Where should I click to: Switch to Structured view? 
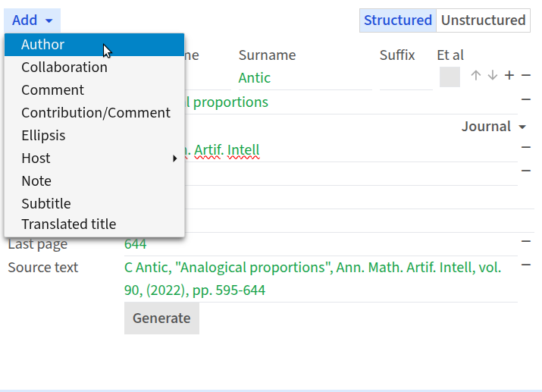tap(398, 20)
